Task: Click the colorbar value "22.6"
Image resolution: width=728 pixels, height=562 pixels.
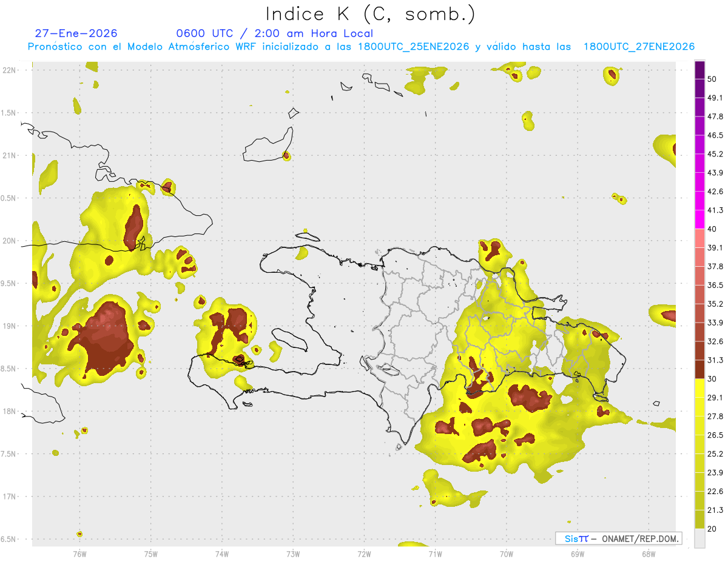Action: coord(715,492)
